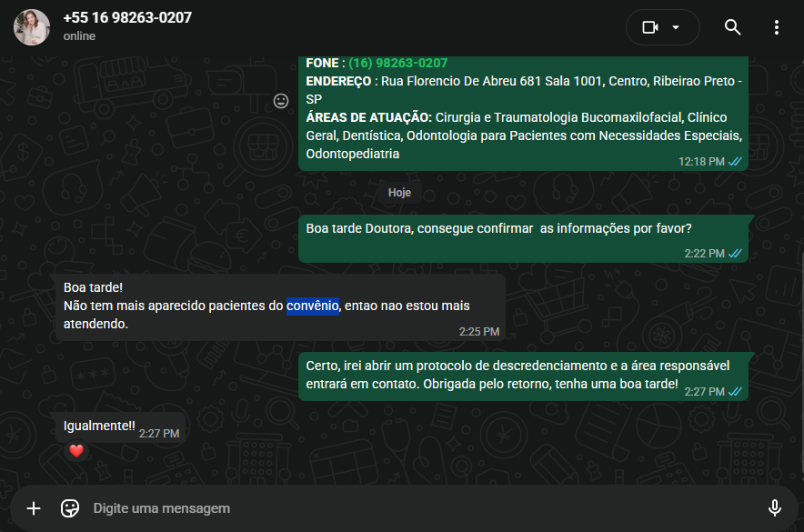Image resolution: width=804 pixels, height=532 pixels.
Task: Open the search in conversation magnifier
Action: (732, 27)
